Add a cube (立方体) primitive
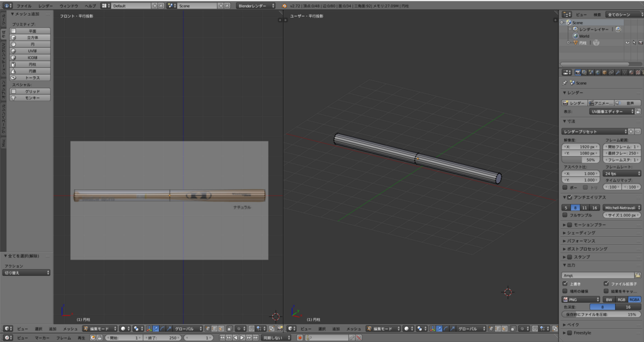The height and width of the screenshot is (342, 644). pyautogui.click(x=30, y=37)
